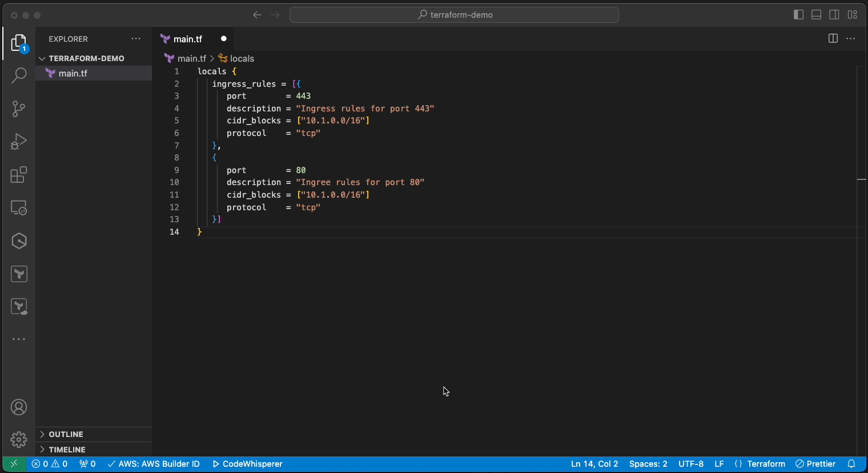The height and width of the screenshot is (473, 868).
Task: Click the CodeWhisperer status bar button
Action: tap(247, 464)
